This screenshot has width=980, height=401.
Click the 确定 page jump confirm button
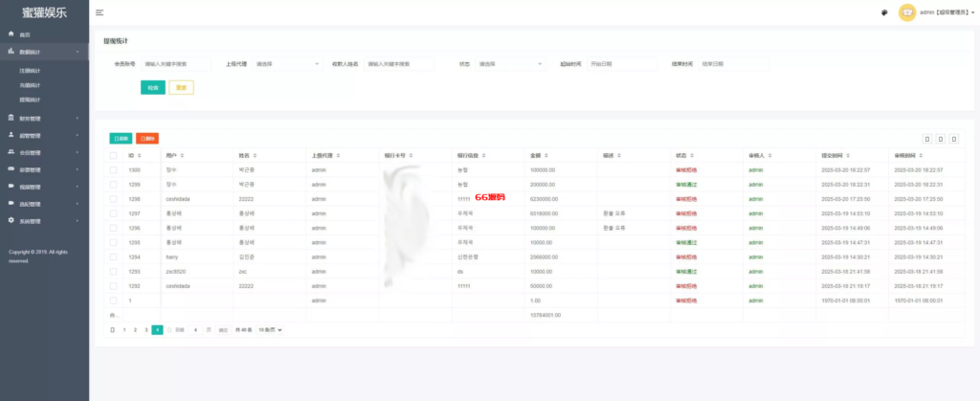[222, 330]
